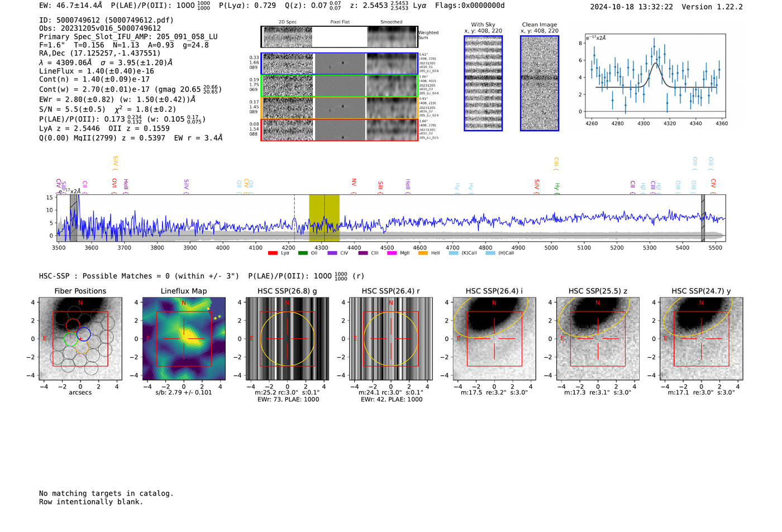Image resolution: width=782 pixels, height=532 pixels.
Task: Click the Primary Spec_Slot_IFU_AMP: 205_091_058_LU line
Action: coord(128,37)
